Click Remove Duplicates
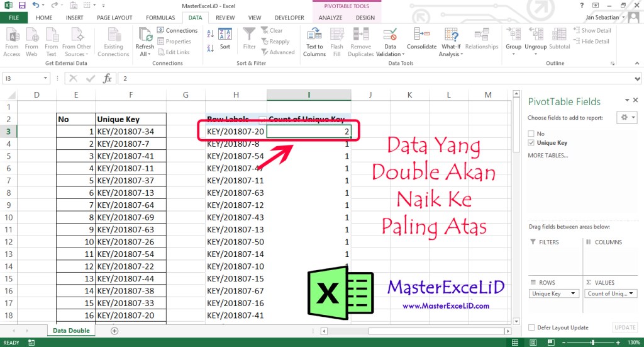The height and width of the screenshot is (347, 644). [360, 42]
